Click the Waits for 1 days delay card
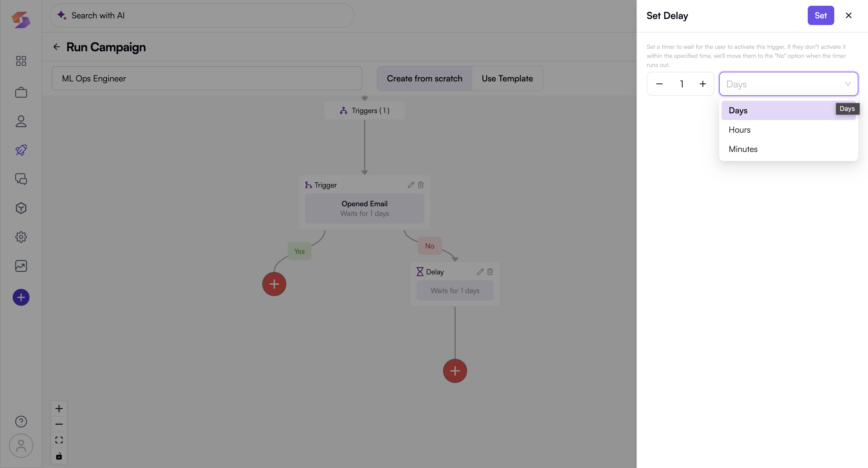This screenshot has width=868, height=468. 454,291
